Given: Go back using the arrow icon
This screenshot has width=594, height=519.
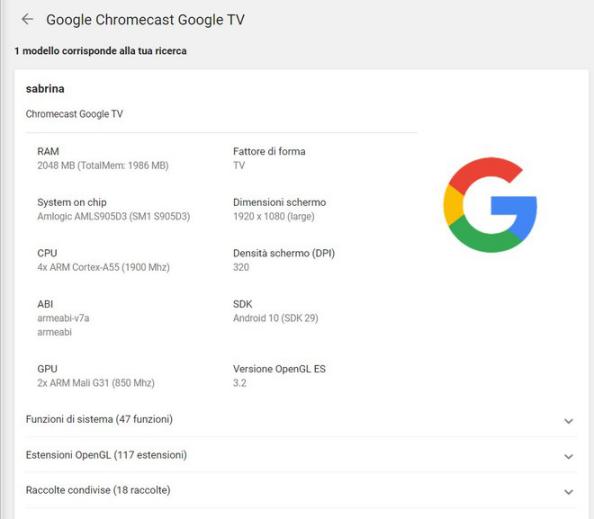Looking at the screenshot, I should pos(27,19).
